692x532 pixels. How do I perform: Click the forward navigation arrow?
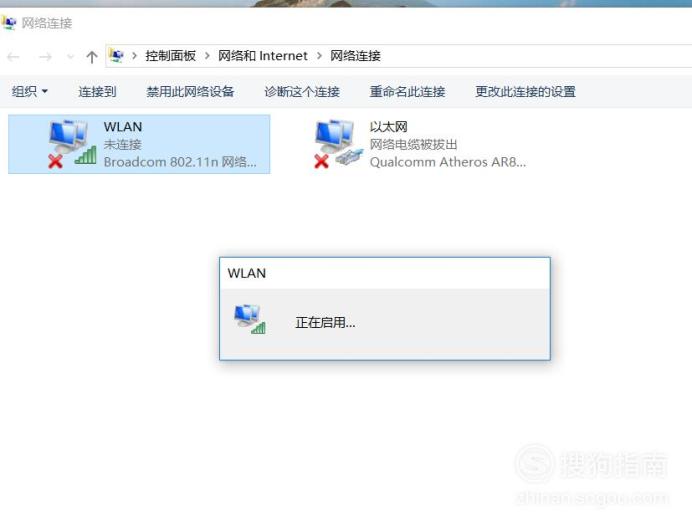pos(45,57)
